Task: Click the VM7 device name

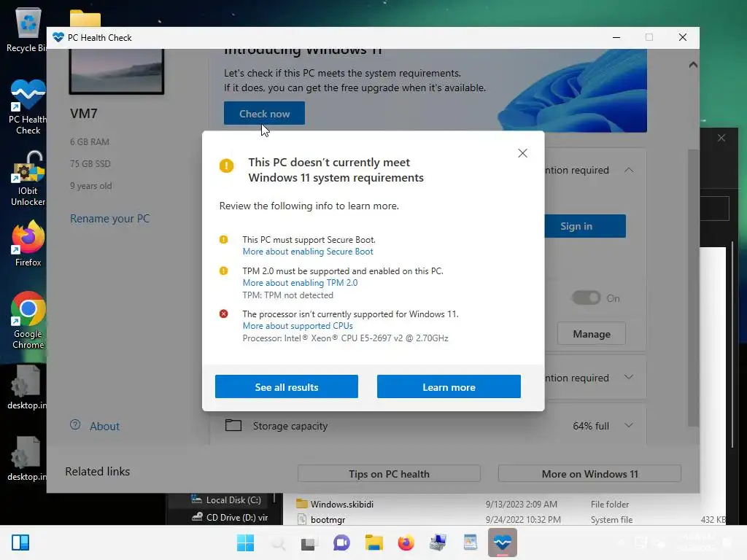Action: (x=84, y=113)
